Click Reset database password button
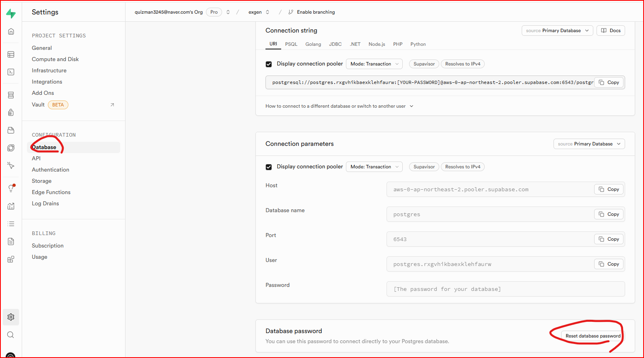Viewport: 644px width, 358px height. pos(593,336)
